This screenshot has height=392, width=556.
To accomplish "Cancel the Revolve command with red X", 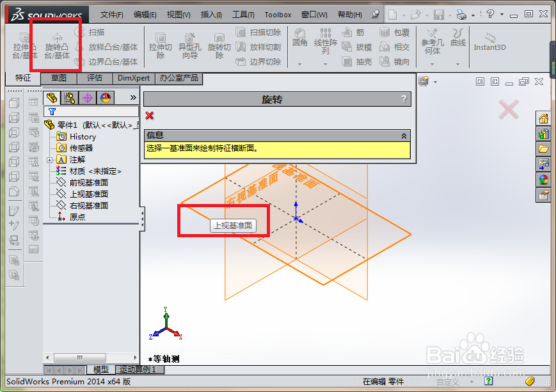I will (x=149, y=116).
